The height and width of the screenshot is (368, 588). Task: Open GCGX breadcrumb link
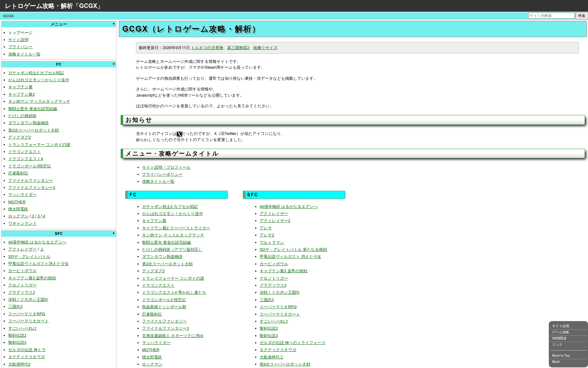pos(9,16)
